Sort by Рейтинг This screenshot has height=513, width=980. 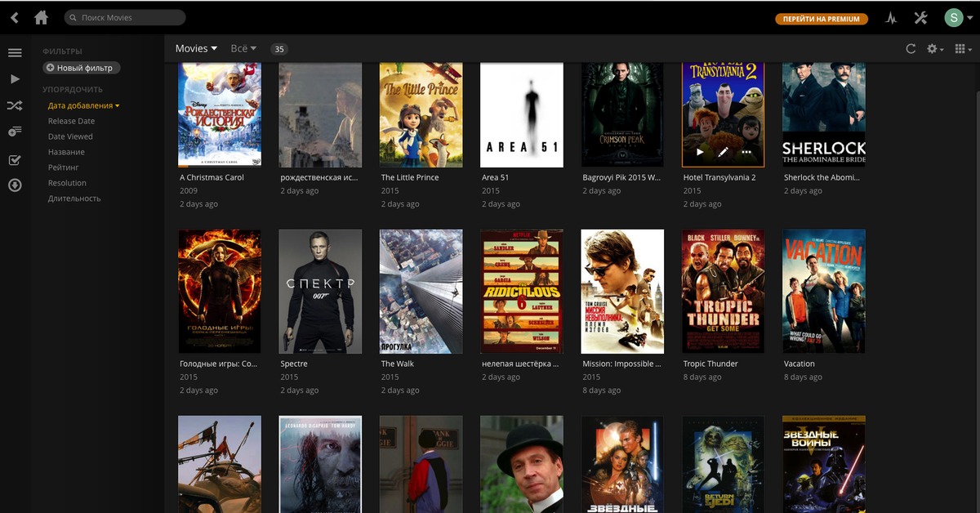click(x=64, y=167)
